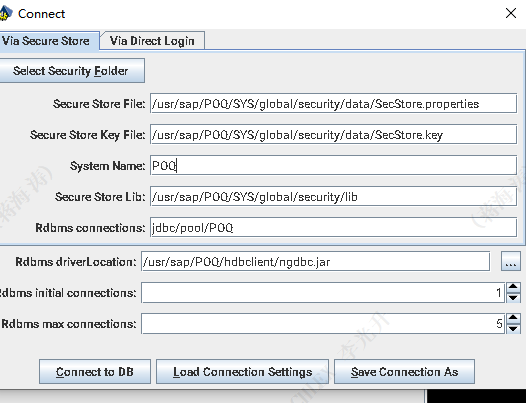Focus the Secure Store Key File field
526x403 pixels.
tap(333, 135)
